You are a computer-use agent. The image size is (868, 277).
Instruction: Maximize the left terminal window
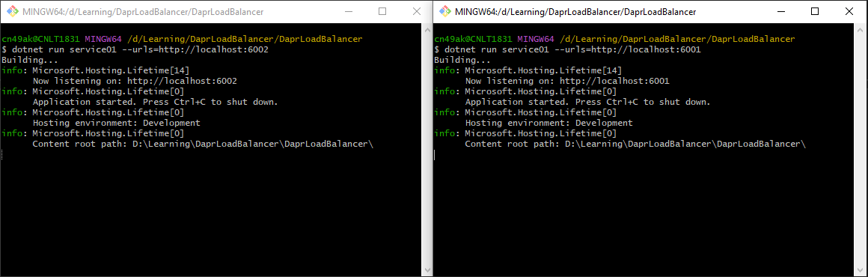click(382, 11)
